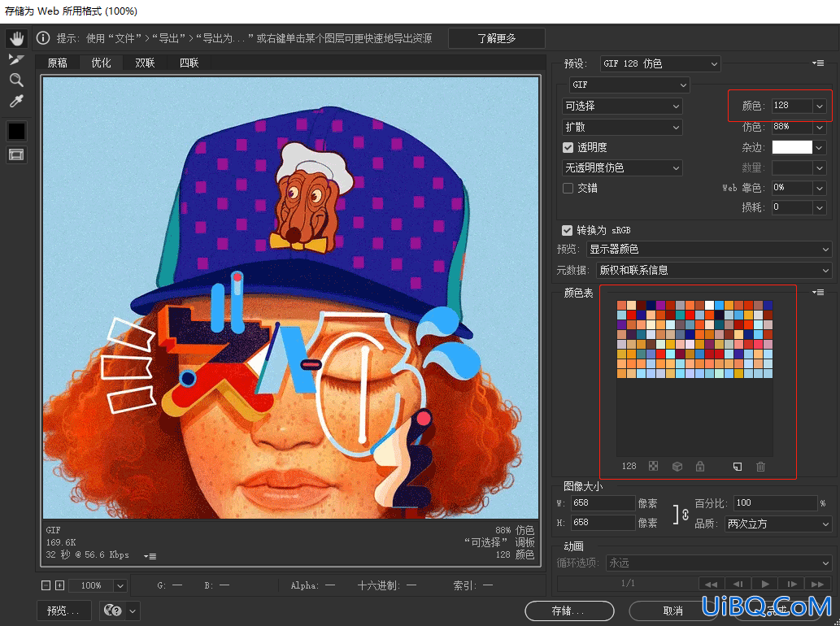Switch to the 双联 tab
840x626 pixels.
146,63
